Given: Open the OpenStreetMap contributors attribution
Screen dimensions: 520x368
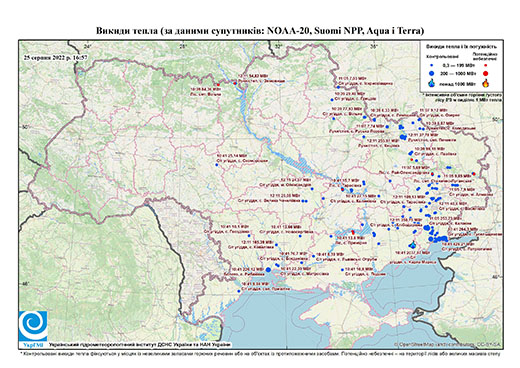Looking at the screenshot, I should click(447, 345).
